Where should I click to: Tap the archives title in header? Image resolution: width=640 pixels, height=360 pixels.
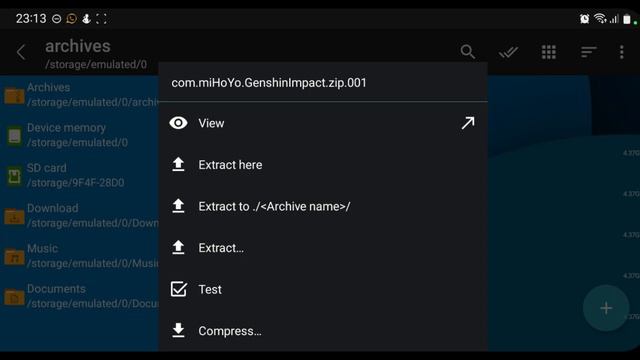pos(78,46)
